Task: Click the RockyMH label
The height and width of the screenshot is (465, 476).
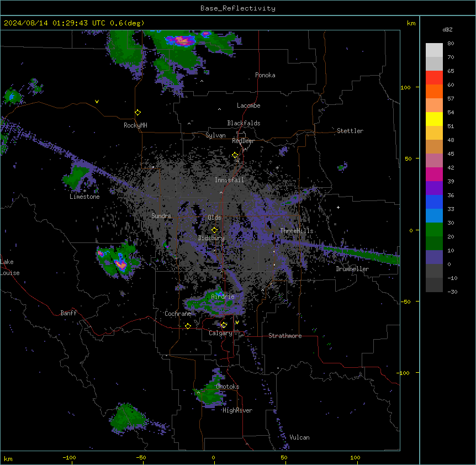Action: (x=135, y=125)
